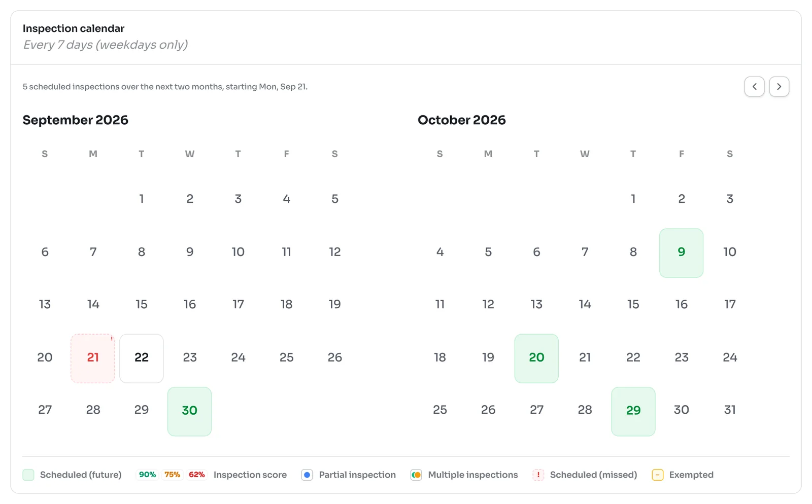Click the Scheduled (missed) exclamation legend icon
Screen dimensions: 812x504
(538, 475)
